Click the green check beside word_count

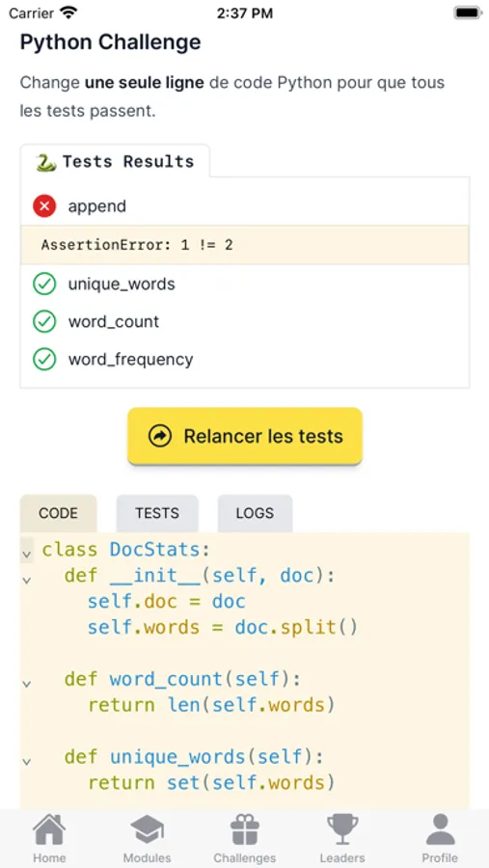(44, 321)
